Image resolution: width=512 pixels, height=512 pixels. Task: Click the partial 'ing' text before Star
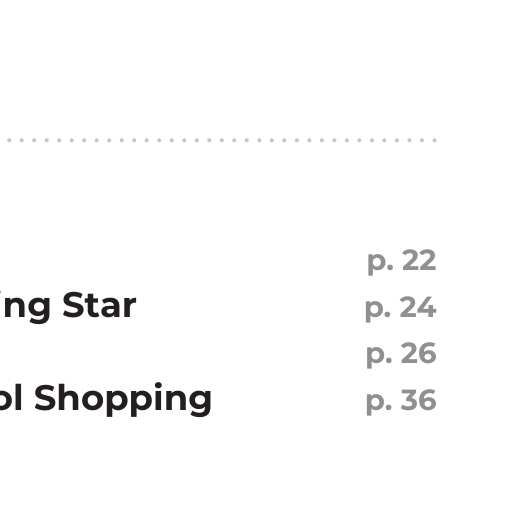coord(25,307)
